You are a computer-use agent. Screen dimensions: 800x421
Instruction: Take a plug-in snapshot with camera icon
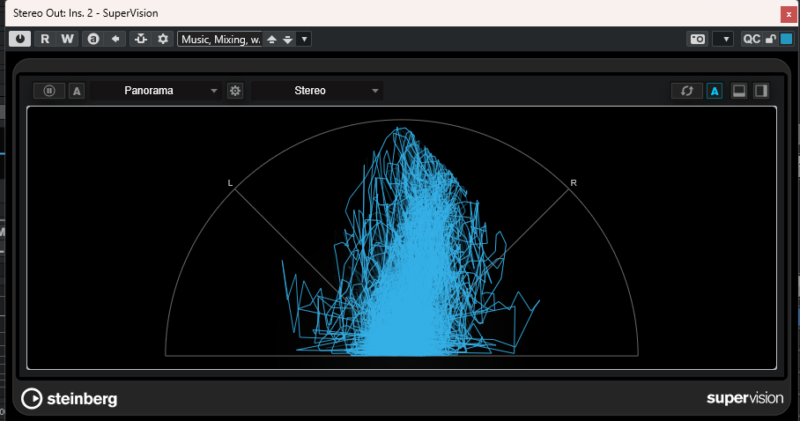(x=697, y=39)
